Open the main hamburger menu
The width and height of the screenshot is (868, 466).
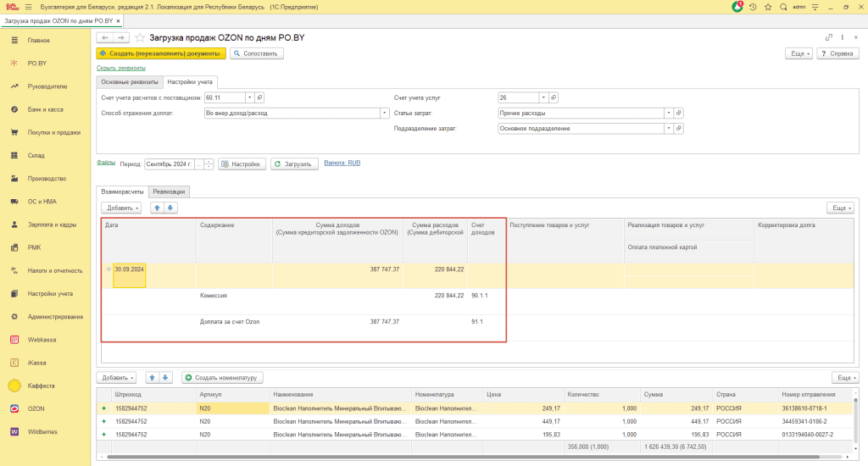tap(28, 7)
